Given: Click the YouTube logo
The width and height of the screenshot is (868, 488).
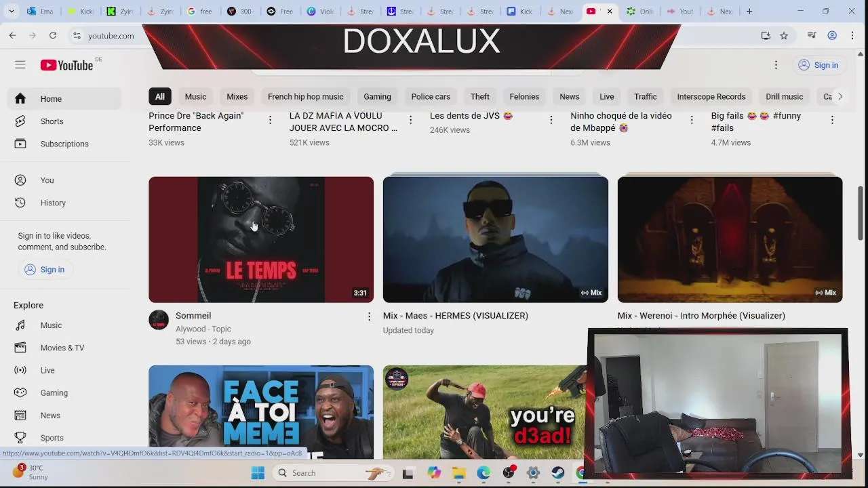Looking at the screenshot, I should (66, 65).
